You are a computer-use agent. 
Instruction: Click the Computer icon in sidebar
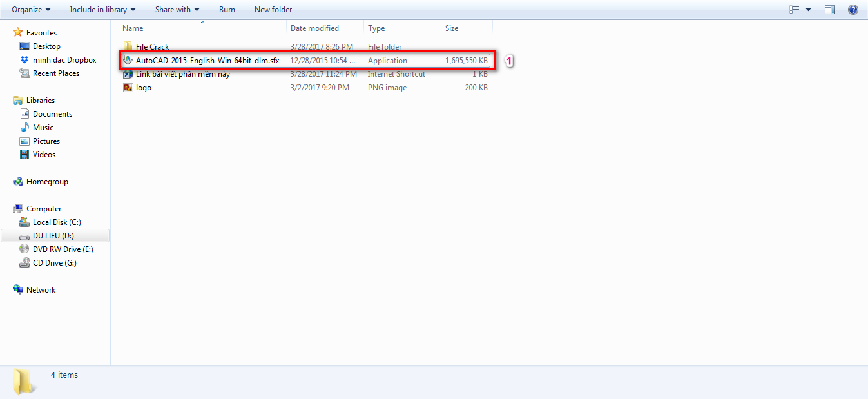pos(18,209)
